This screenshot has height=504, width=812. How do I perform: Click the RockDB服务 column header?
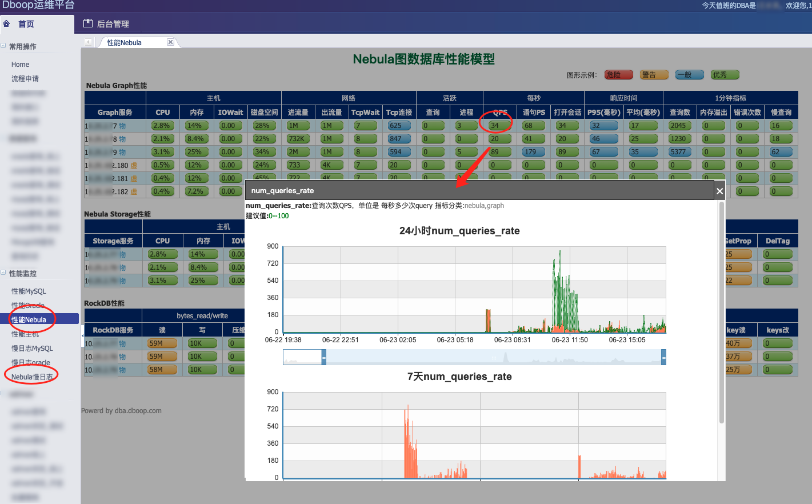(x=113, y=330)
